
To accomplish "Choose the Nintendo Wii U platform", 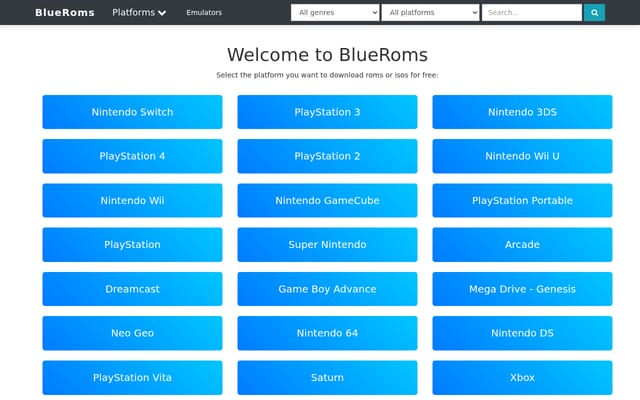I will 522,156.
